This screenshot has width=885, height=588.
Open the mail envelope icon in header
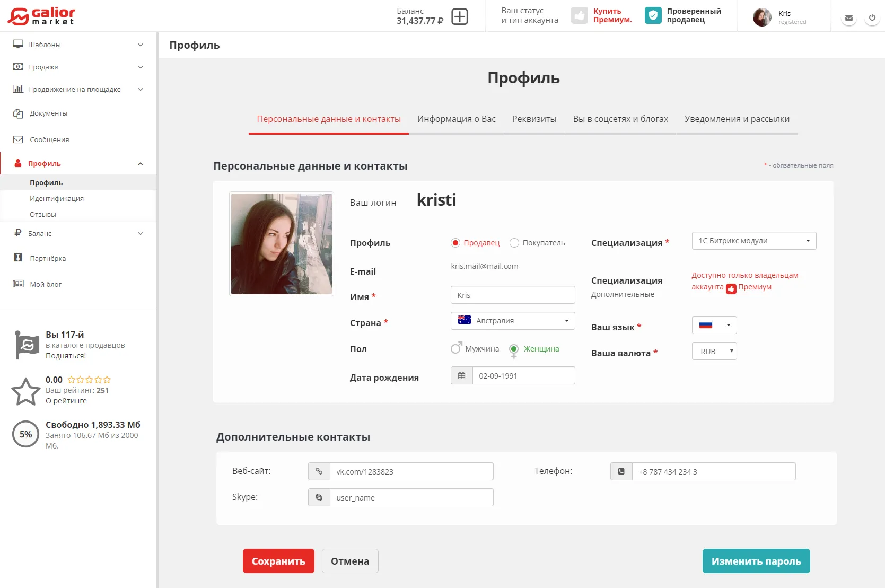[x=848, y=18]
